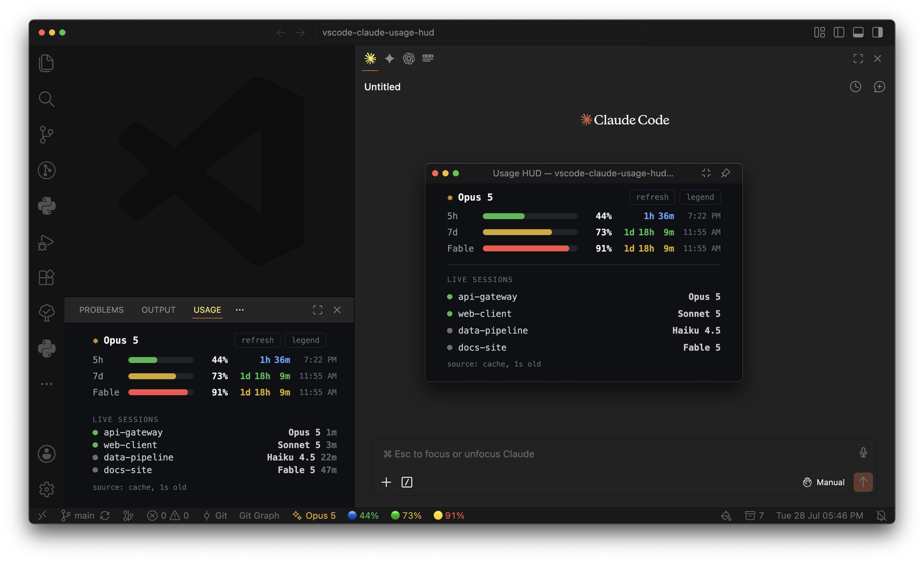The height and width of the screenshot is (562, 924).
Task: Select api-gateway session in HUD window
Action: [584, 297]
